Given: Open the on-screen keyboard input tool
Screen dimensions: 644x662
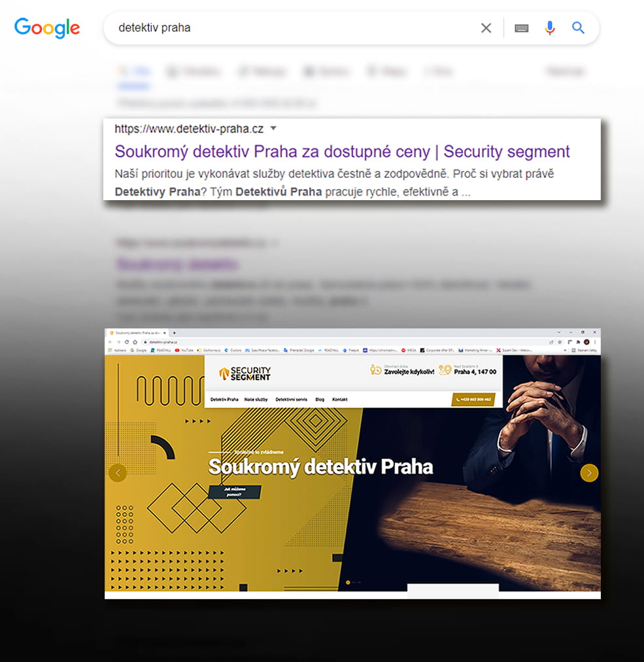Looking at the screenshot, I should click(522, 28).
